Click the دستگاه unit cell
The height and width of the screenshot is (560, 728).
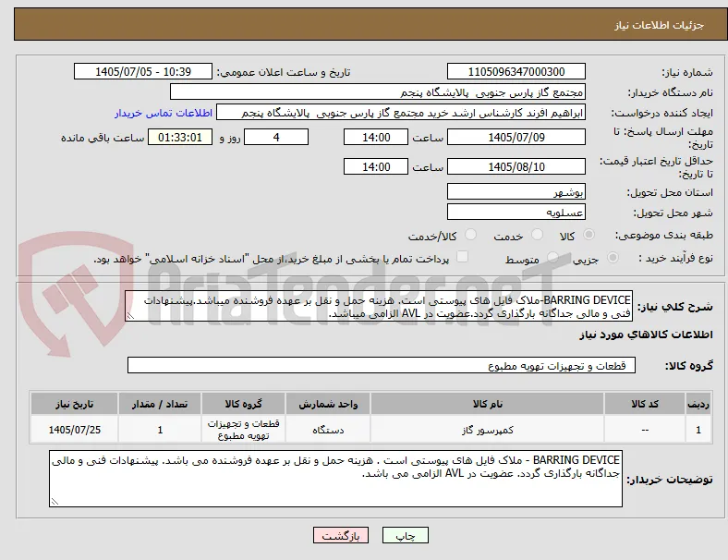click(x=328, y=430)
